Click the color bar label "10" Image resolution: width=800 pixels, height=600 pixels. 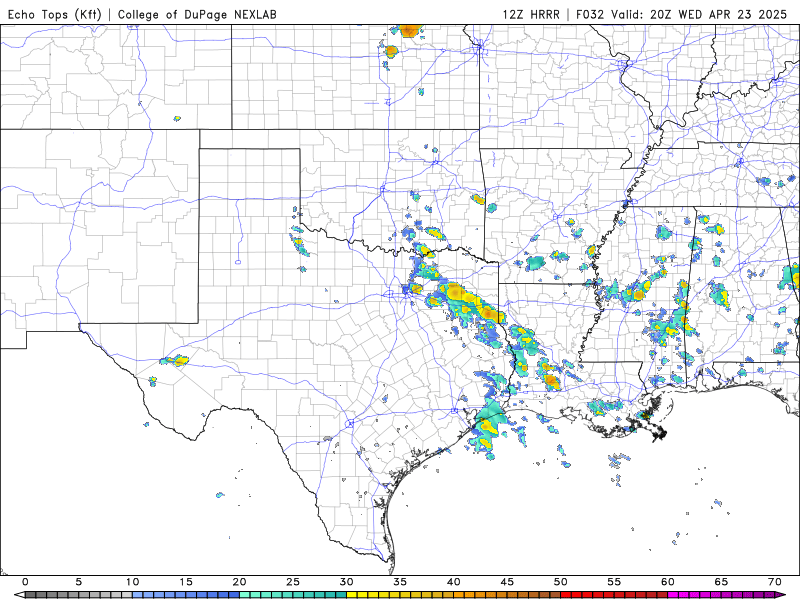point(132,582)
